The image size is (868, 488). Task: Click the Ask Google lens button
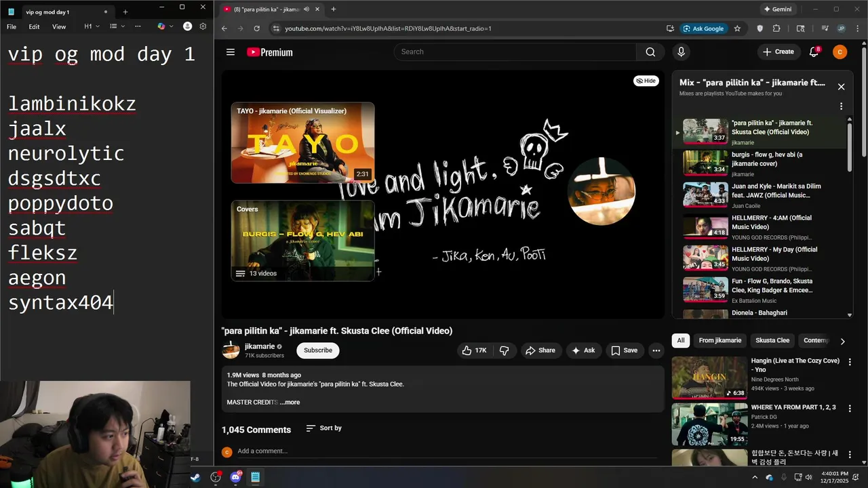coord(703,28)
